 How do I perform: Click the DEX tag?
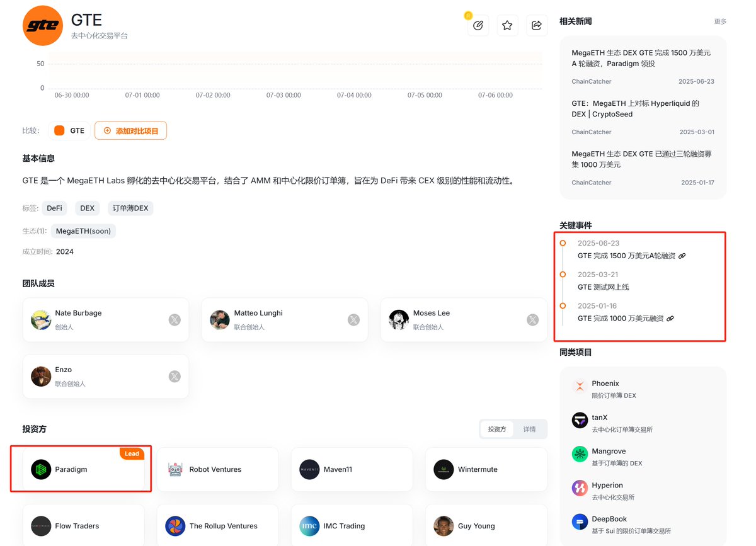(x=88, y=208)
